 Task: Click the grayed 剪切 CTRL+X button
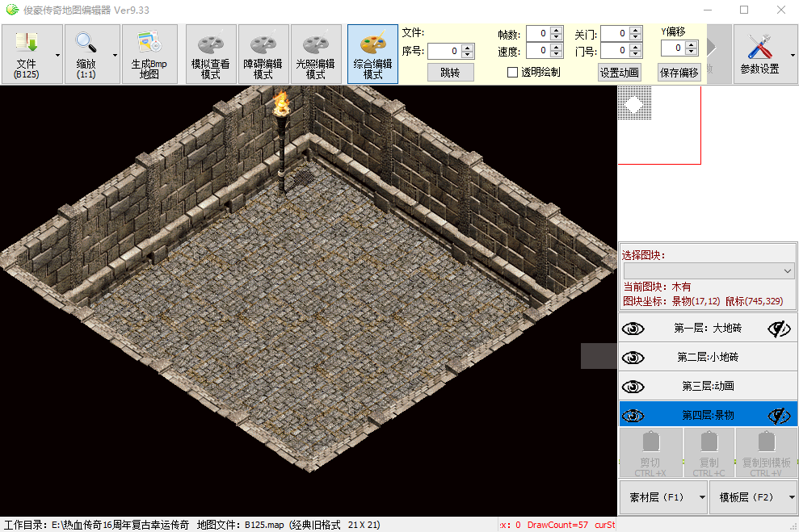[x=650, y=453]
